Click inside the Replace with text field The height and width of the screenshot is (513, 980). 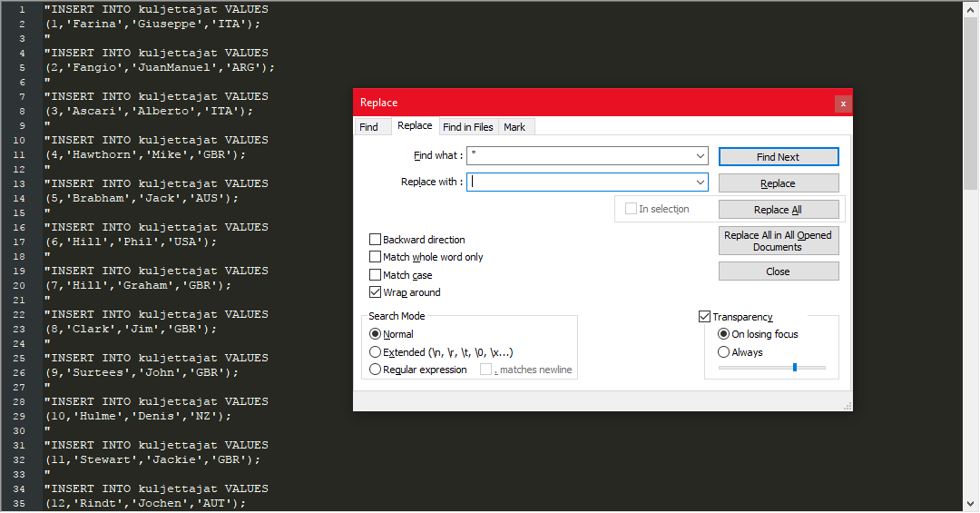click(x=581, y=183)
